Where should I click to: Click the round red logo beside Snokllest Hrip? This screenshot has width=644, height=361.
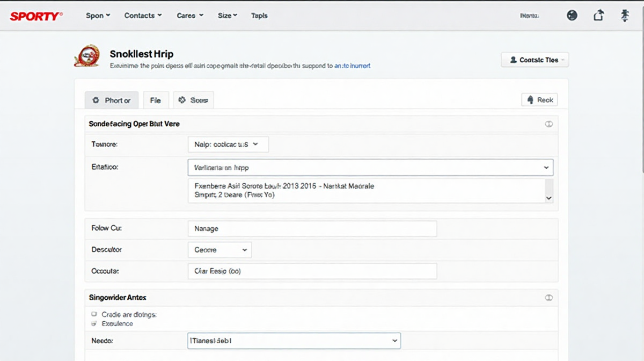click(x=87, y=55)
